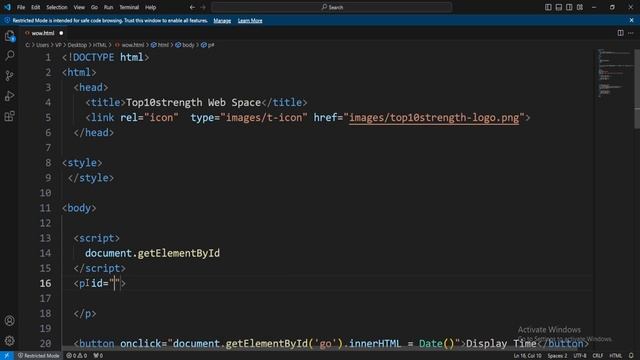
Task: Click the ports indicator in status bar
Action: tap(98, 356)
